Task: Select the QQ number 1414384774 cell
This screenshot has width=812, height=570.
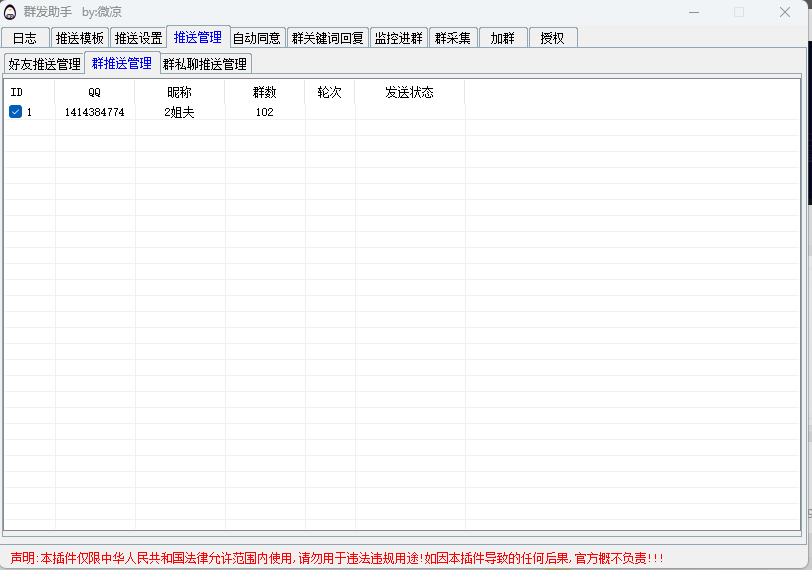Action: 94,112
